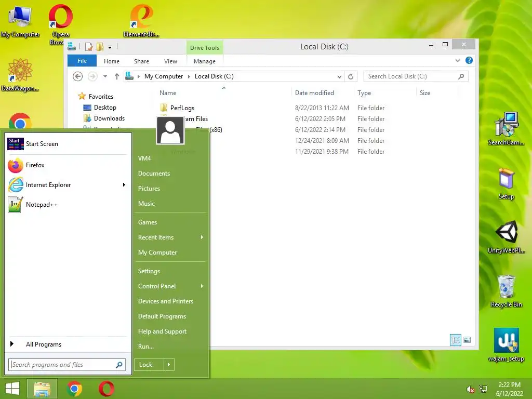This screenshot has width=532, height=399.
Task: Select wajam_setup desktop icon
Action: pos(506,345)
